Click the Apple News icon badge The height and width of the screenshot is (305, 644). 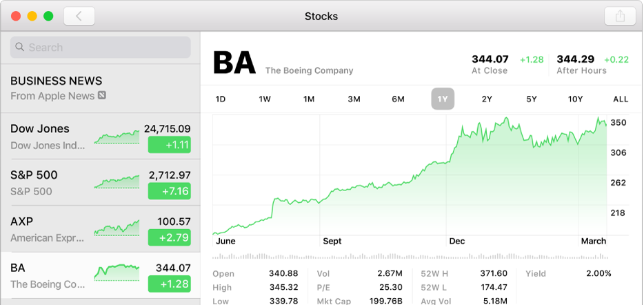(102, 96)
